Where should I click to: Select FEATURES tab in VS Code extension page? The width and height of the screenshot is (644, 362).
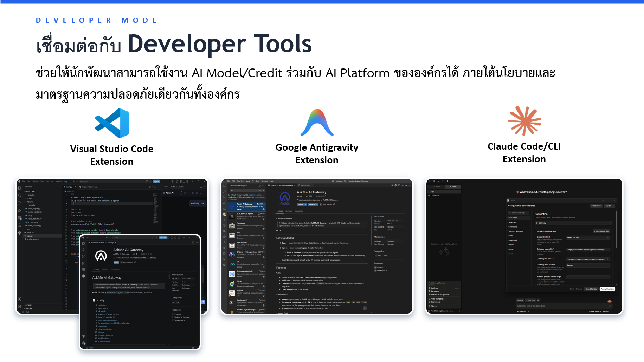tap(105, 269)
